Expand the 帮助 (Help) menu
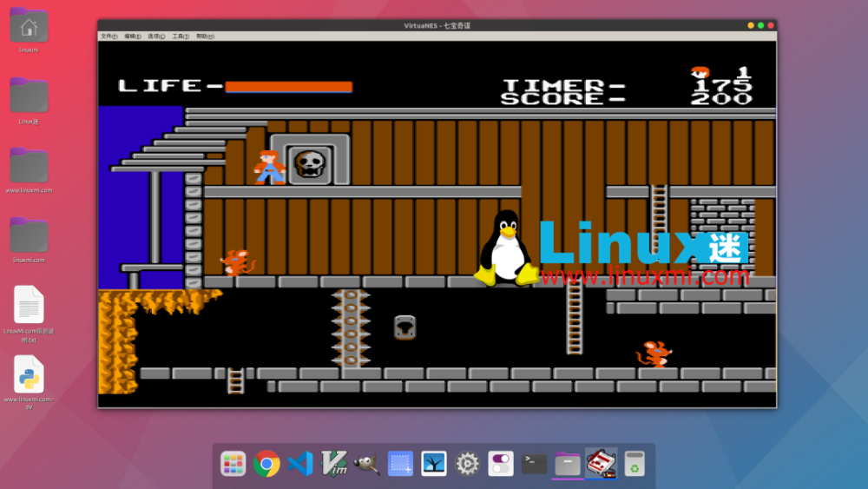Screen dimensions: 868x489 pyautogui.click(x=204, y=36)
